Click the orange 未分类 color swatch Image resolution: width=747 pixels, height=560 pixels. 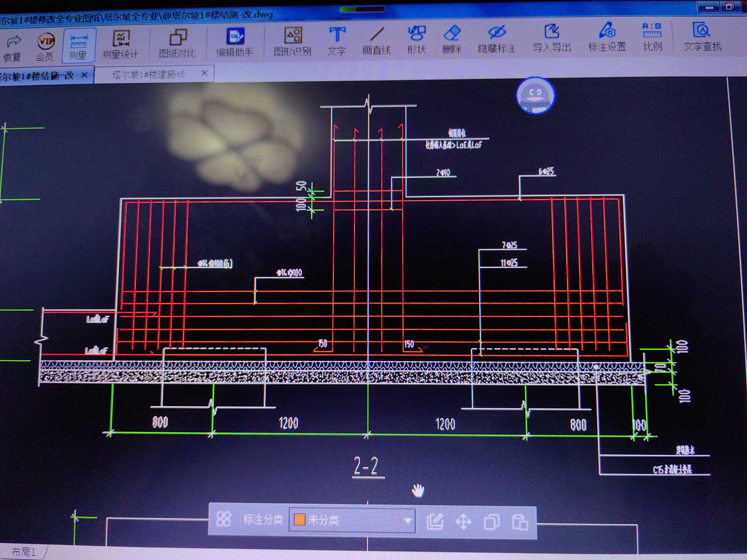coord(299,520)
